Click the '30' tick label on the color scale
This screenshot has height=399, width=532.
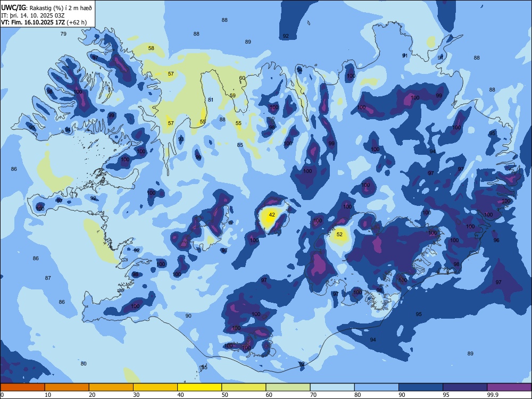coord(136,395)
